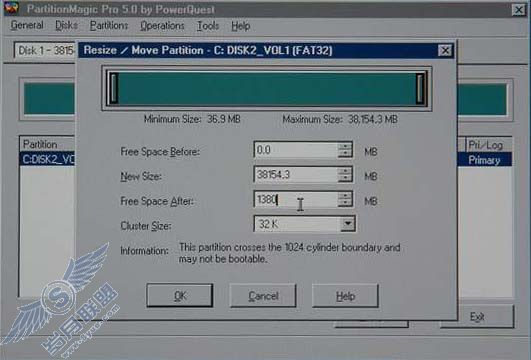Open the Partitions menu
This screenshot has height=360, width=531.
109,26
